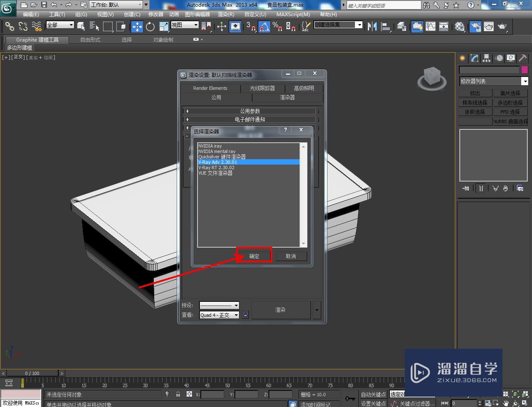
Task: Click the magenta object color swatch
Action: pos(525,70)
